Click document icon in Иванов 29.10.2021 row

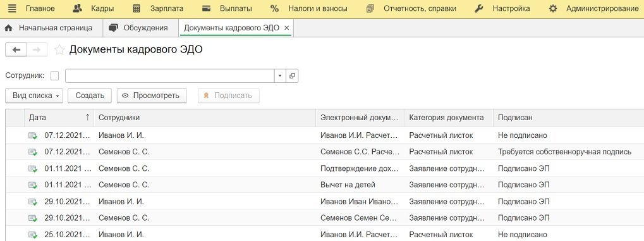(33, 202)
